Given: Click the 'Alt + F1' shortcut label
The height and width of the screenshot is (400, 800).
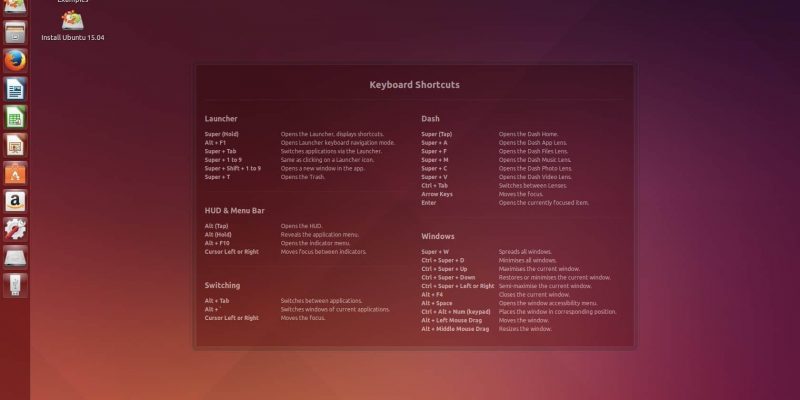Looking at the screenshot, I should coord(215,143).
